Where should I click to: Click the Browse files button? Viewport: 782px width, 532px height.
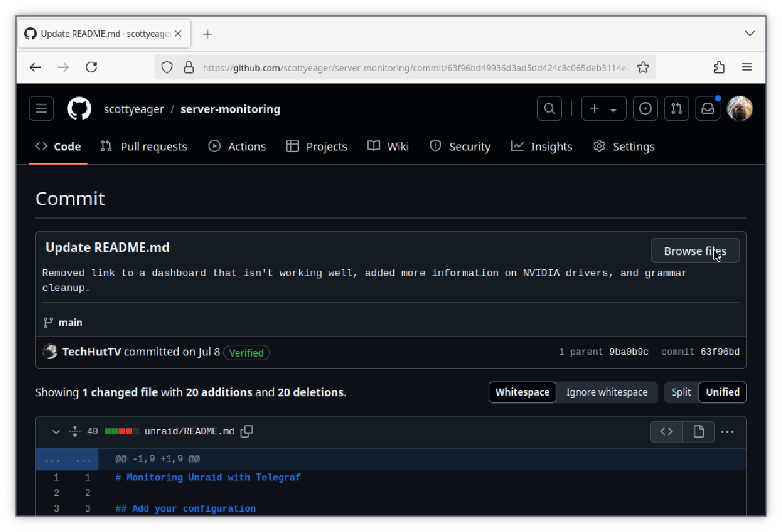(x=695, y=250)
